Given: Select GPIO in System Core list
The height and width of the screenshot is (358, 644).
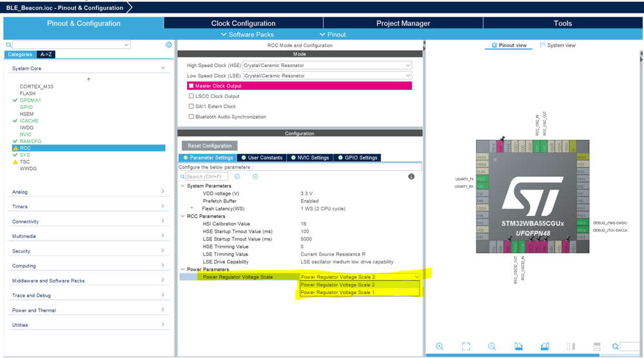Looking at the screenshot, I should pyautogui.click(x=26, y=107).
